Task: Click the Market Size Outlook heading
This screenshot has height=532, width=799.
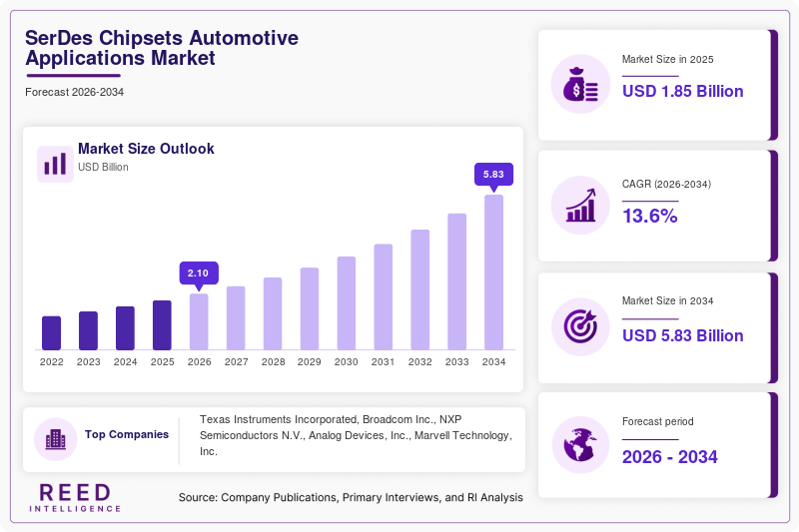Action: coord(146,149)
